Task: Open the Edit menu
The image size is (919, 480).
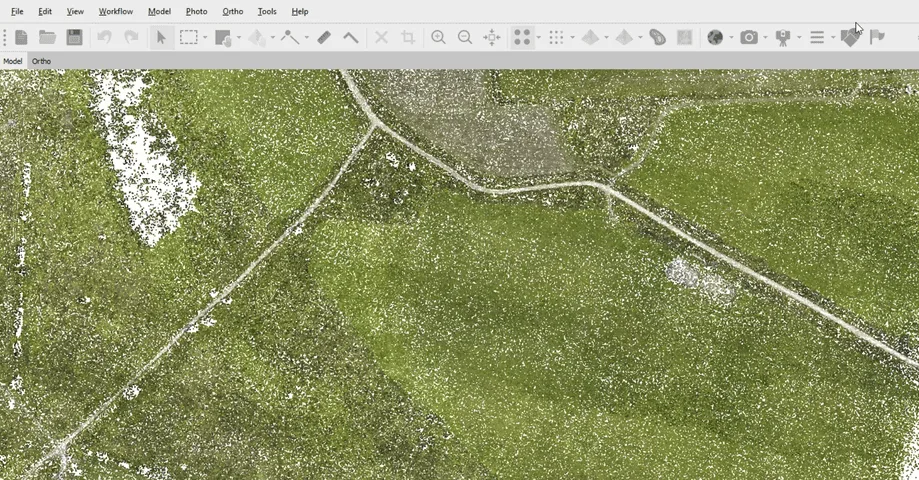Action: pyautogui.click(x=45, y=11)
